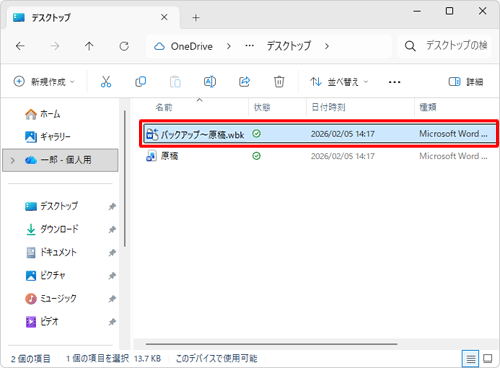Click the Cut scissors icon
Viewport: 500px width, 368px height.
click(106, 82)
